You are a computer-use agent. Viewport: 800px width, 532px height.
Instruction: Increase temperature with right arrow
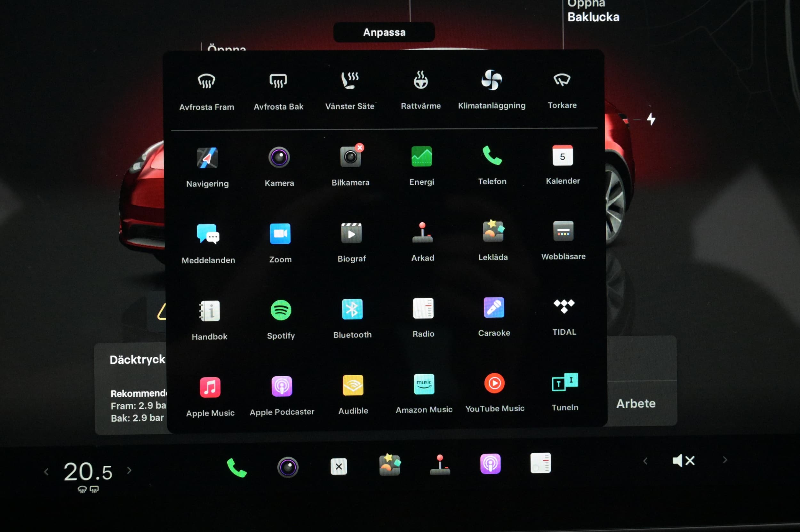coord(129,470)
